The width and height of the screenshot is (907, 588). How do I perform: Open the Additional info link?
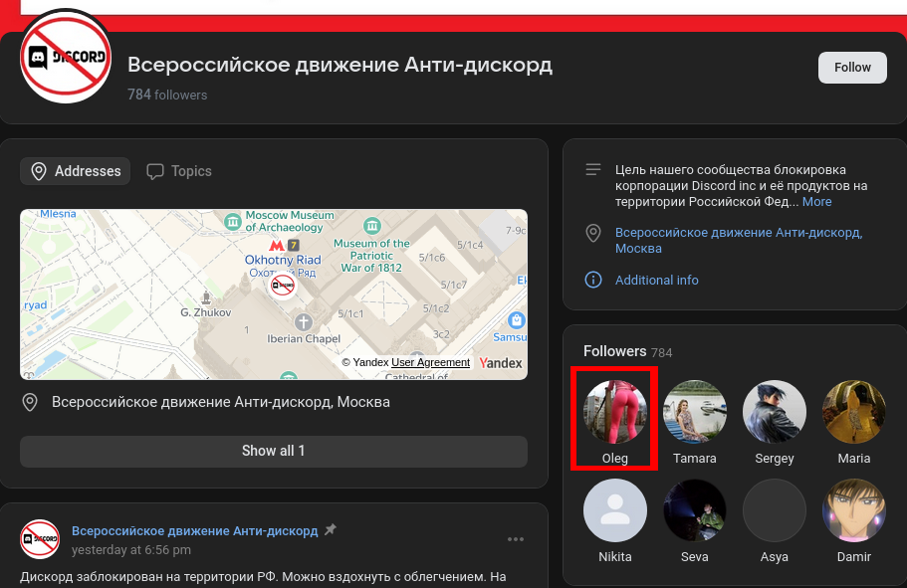[x=656, y=280]
